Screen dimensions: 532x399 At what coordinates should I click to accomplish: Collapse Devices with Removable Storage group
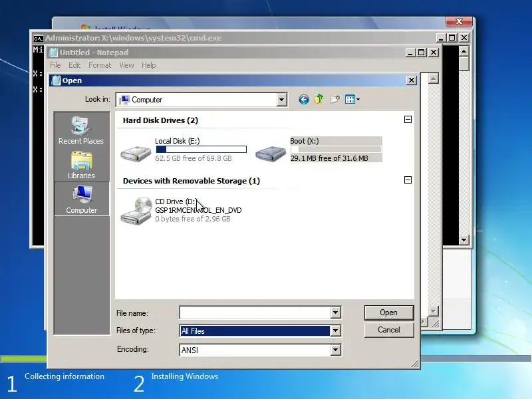[408, 180]
